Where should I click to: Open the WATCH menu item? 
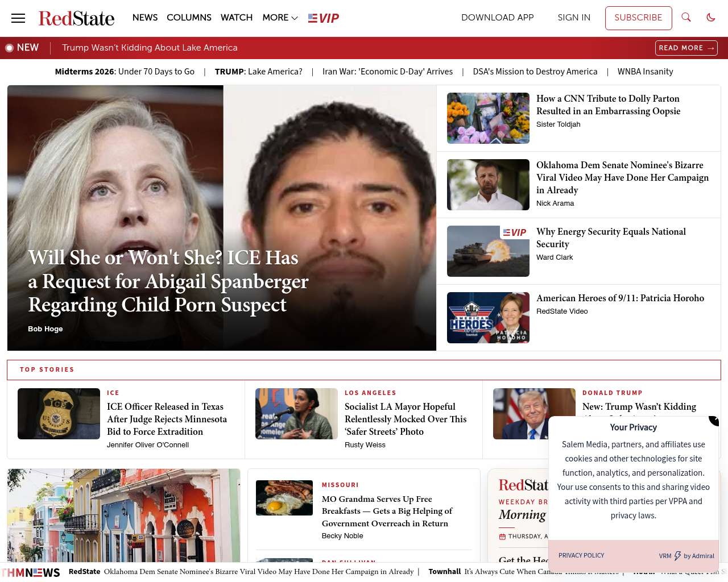coord(237,18)
